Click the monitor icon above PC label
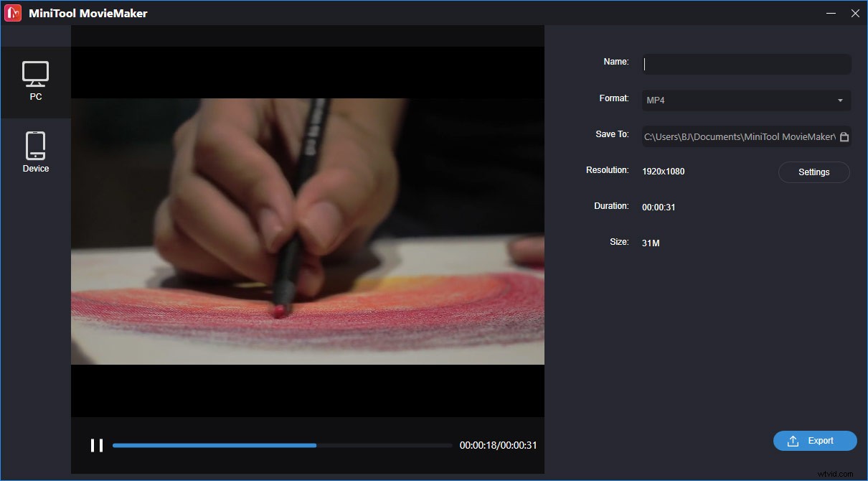 [36, 72]
